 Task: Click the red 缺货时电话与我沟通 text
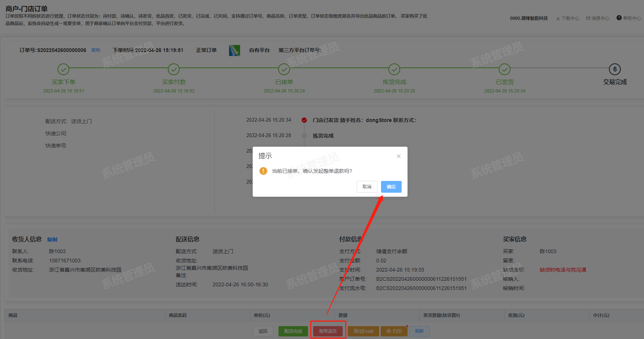click(563, 270)
